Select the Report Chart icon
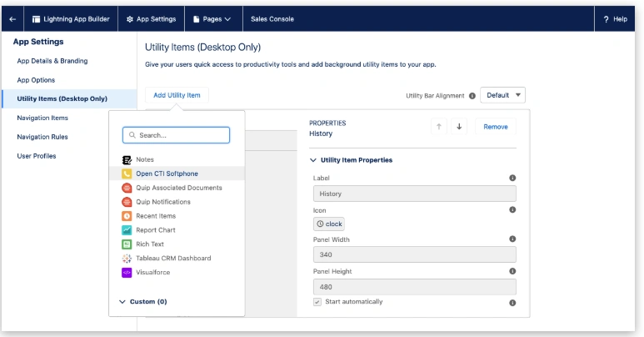The height and width of the screenshot is (337, 644). click(127, 230)
